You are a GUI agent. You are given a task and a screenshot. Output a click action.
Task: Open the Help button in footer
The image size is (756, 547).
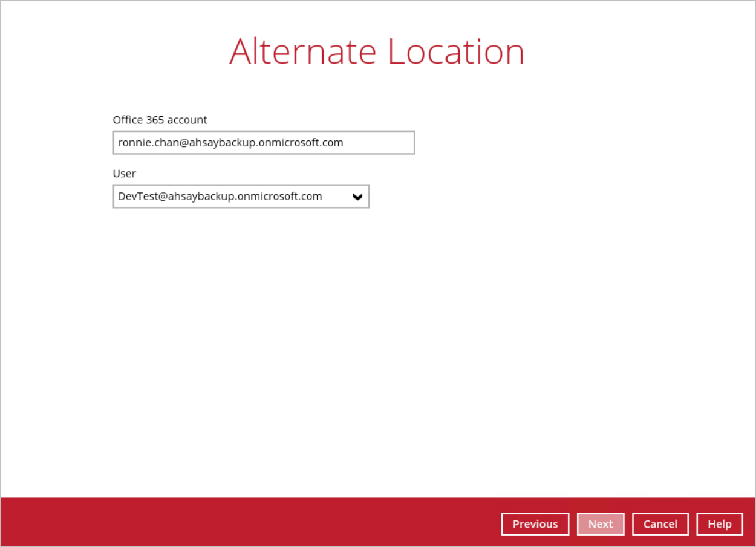719,524
